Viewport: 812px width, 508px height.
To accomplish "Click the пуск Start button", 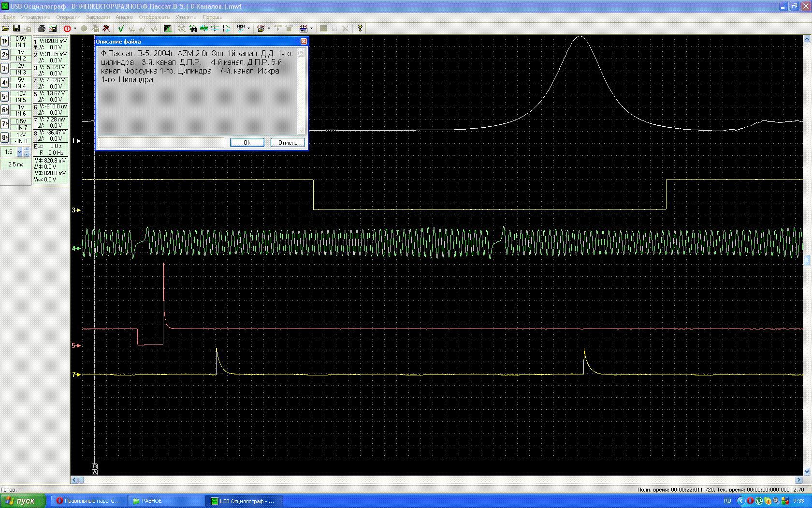I will click(23, 501).
